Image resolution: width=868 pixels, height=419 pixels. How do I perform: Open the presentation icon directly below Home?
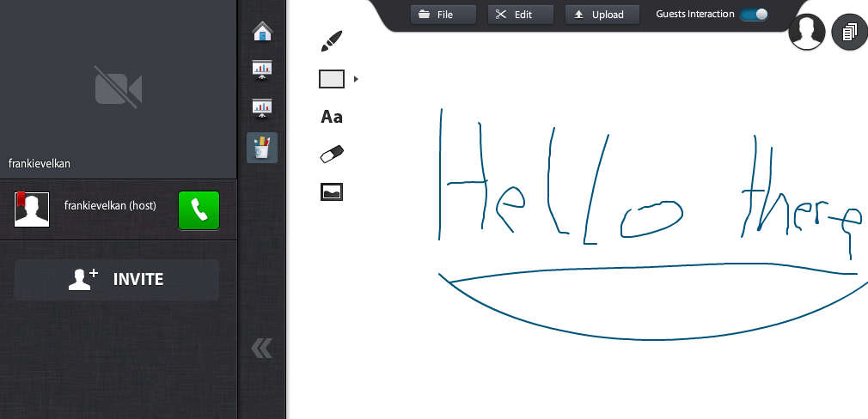coord(262,70)
